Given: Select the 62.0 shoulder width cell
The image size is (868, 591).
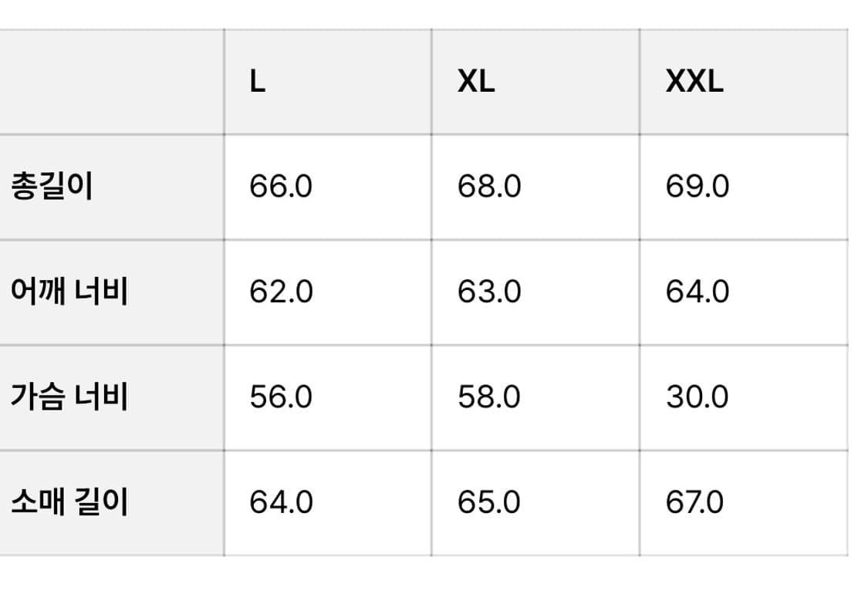Looking at the screenshot, I should pos(281,292).
